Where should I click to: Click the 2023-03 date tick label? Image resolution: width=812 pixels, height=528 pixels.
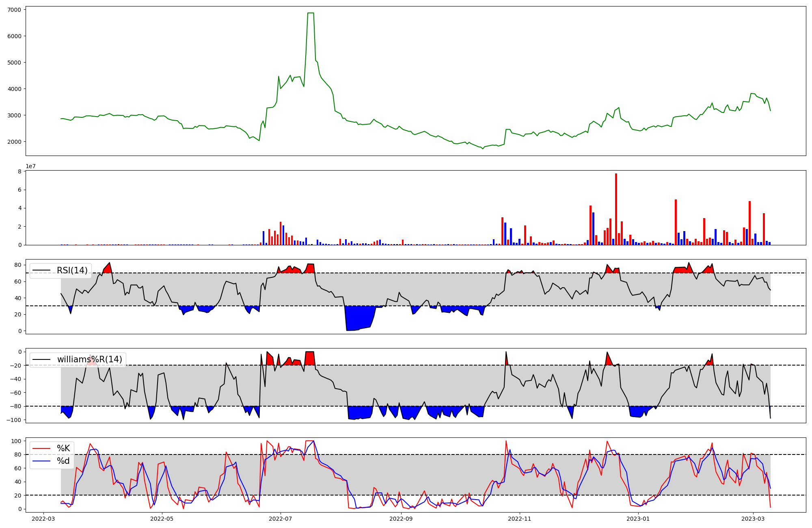753,519
